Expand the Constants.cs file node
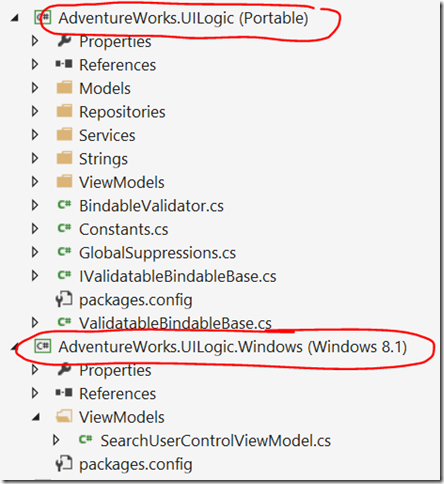The image size is (444, 484). (x=35, y=229)
